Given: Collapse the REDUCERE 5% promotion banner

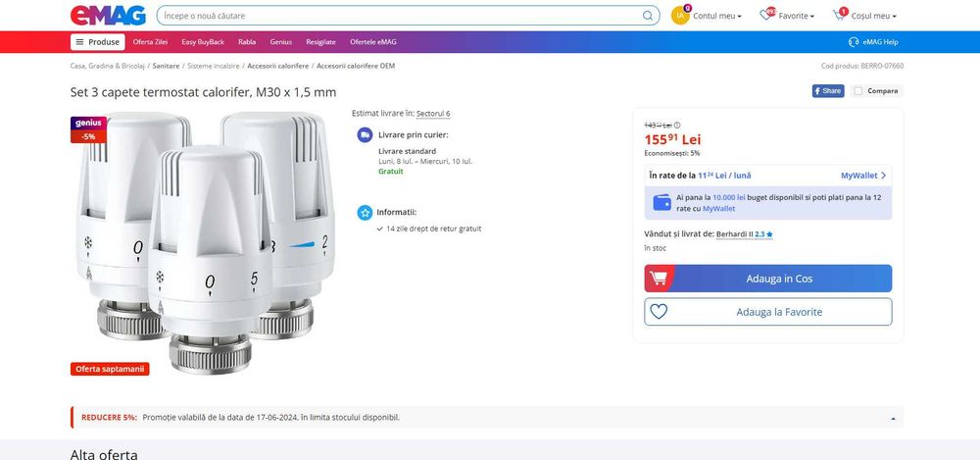Looking at the screenshot, I should pos(892,418).
